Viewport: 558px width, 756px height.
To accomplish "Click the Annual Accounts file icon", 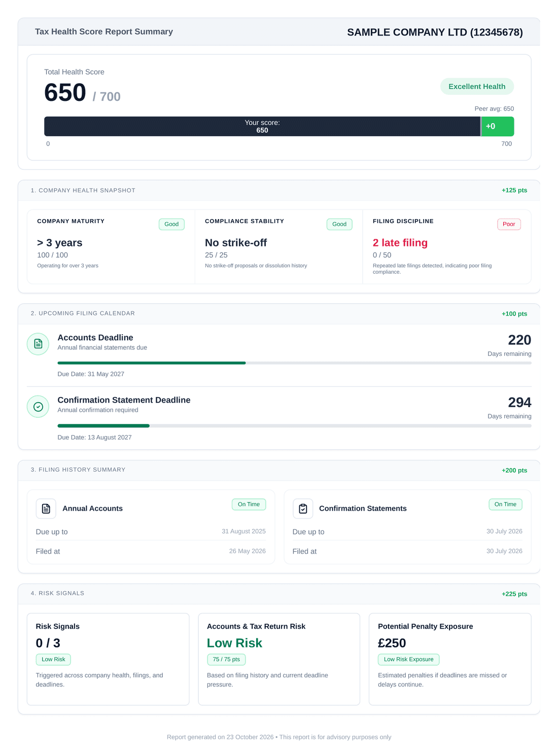I will pos(46,509).
